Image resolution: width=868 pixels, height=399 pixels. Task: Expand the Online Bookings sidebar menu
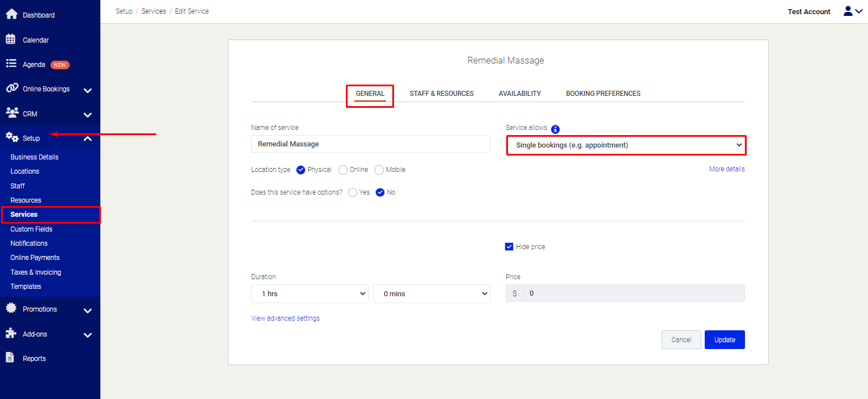click(x=87, y=90)
